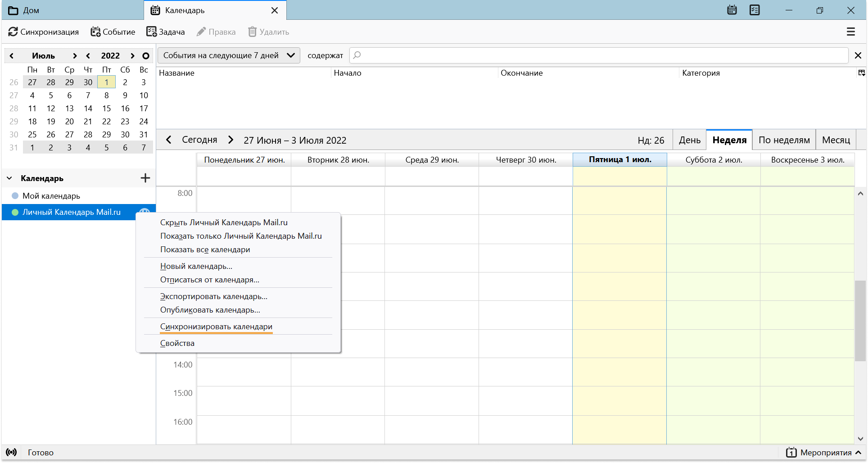Go to next week arrow
The height and width of the screenshot is (463, 868).
click(x=231, y=140)
